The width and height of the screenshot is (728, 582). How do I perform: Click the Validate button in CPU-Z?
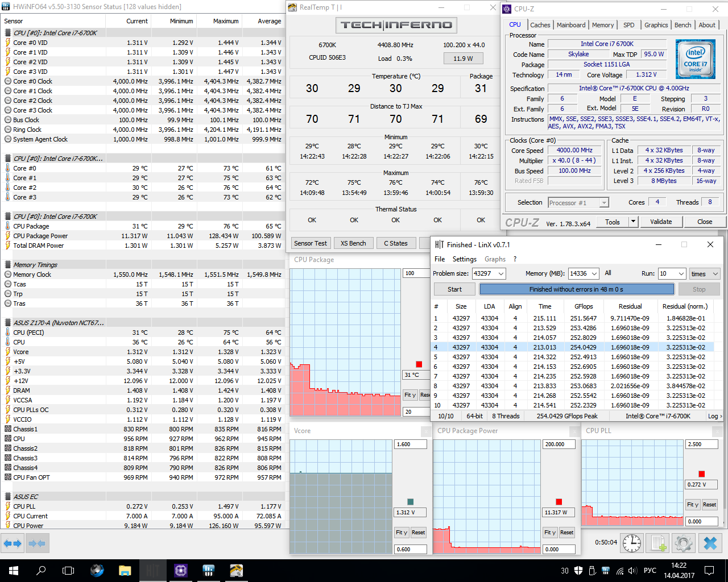coord(661,222)
